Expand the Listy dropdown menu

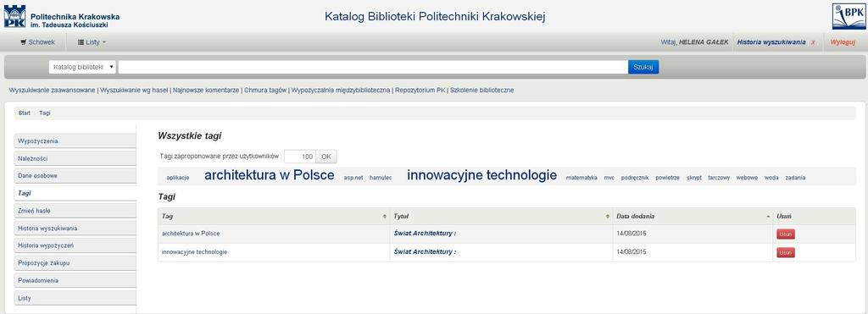tap(92, 42)
